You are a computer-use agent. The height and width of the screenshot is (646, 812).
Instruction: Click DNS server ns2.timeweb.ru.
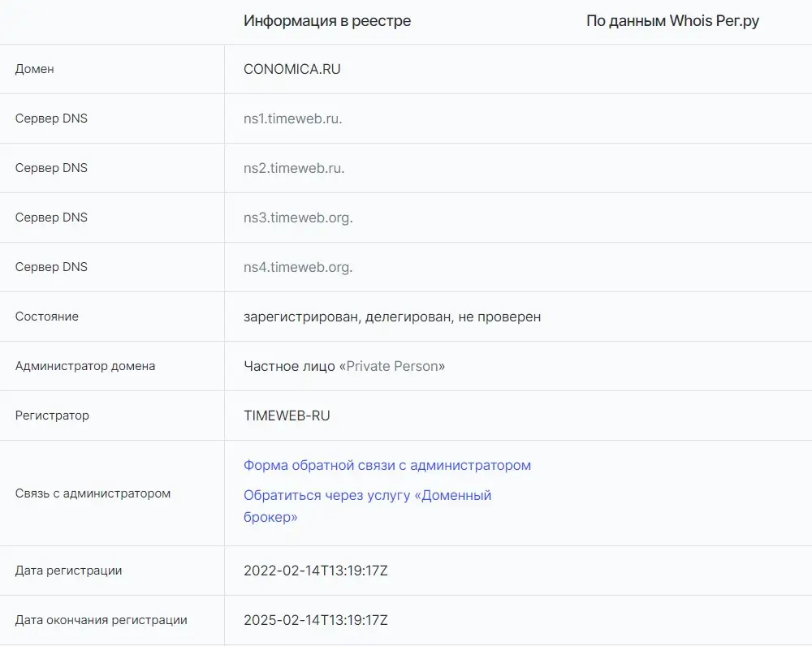click(x=294, y=168)
